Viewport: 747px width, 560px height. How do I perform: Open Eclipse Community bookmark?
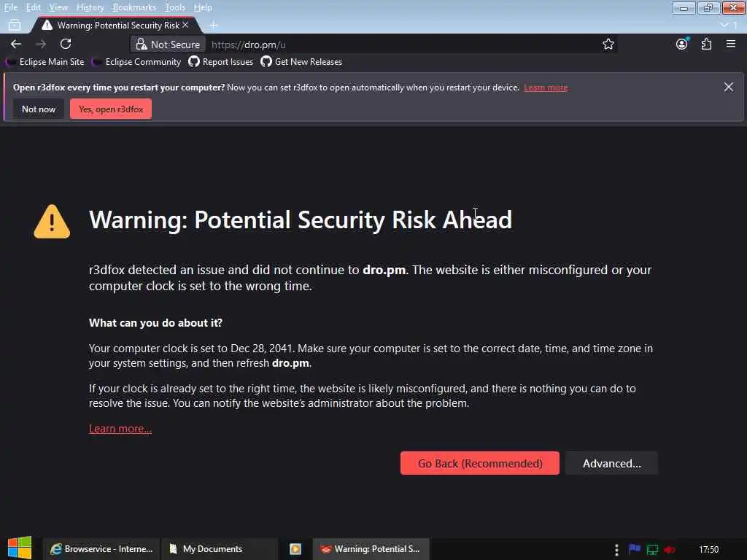pyautogui.click(x=136, y=62)
